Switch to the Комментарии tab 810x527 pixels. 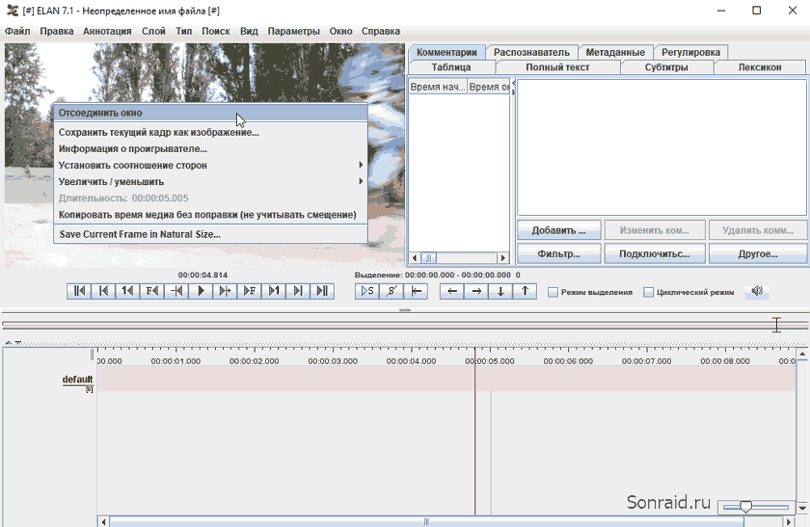point(446,52)
